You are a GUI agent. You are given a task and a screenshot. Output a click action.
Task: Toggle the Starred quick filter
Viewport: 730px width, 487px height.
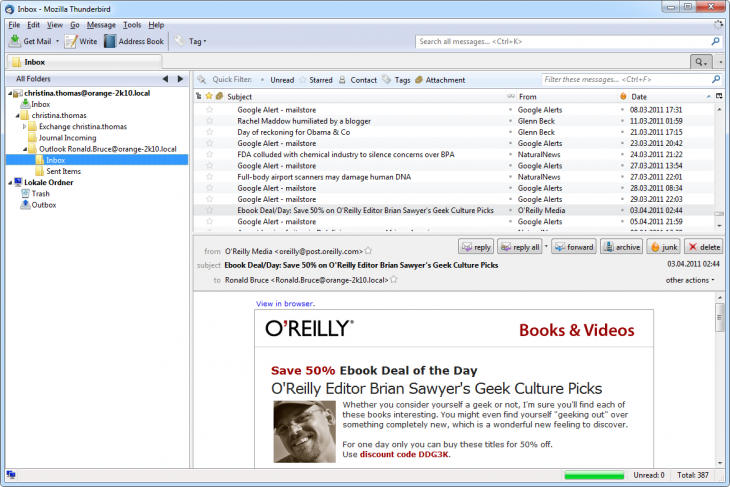316,80
